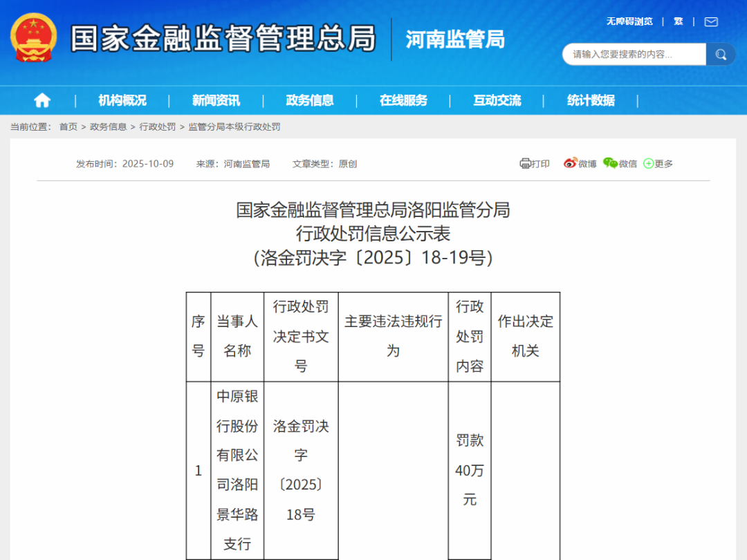747x560 pixels.
Task: Click the 河南监管局 header title
Action: pos(455,39)
